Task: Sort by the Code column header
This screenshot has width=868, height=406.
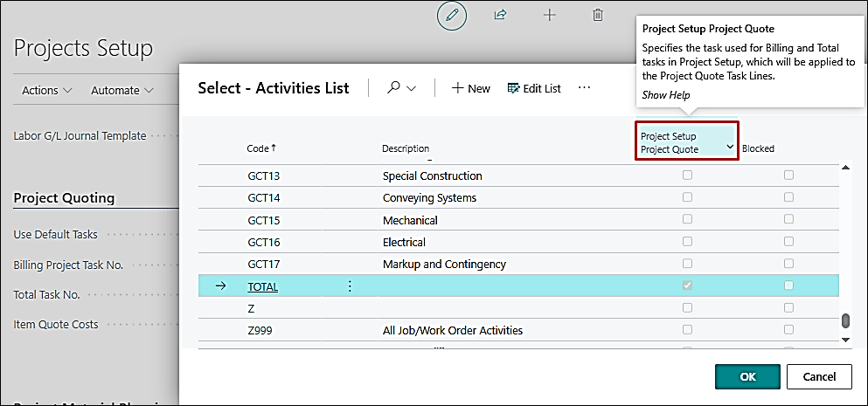Action: pyautogui.click(x=258, y=148)
